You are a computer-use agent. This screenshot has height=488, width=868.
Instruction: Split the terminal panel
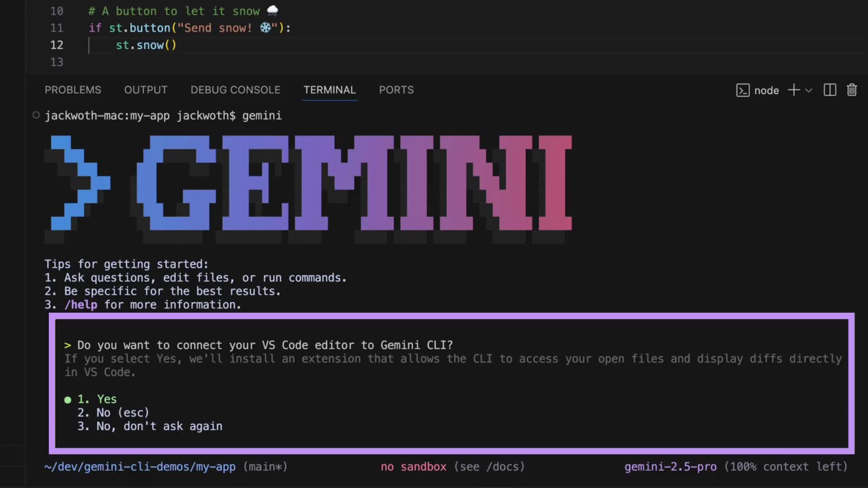(x=830, y=90)
